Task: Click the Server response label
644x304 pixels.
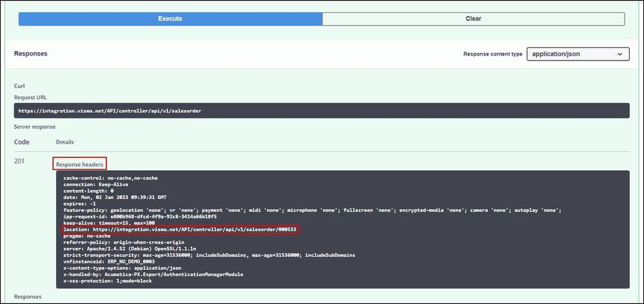Action: point(35,127)
